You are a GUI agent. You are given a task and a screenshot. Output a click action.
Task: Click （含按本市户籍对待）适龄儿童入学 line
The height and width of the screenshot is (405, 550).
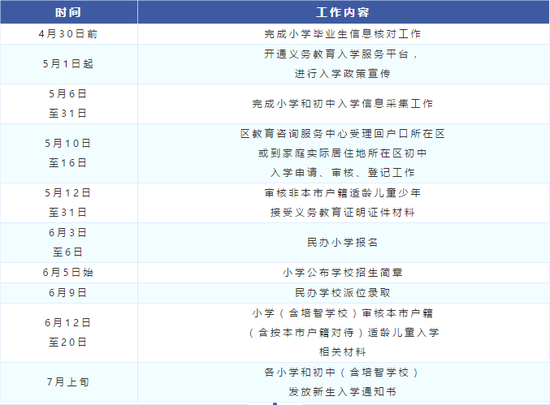[344, 332]
